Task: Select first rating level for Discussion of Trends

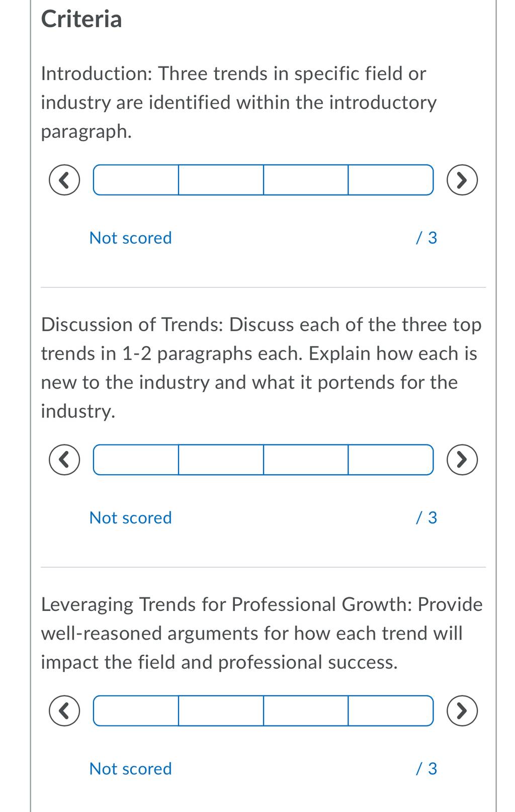Action: click(x=136, y=460)
